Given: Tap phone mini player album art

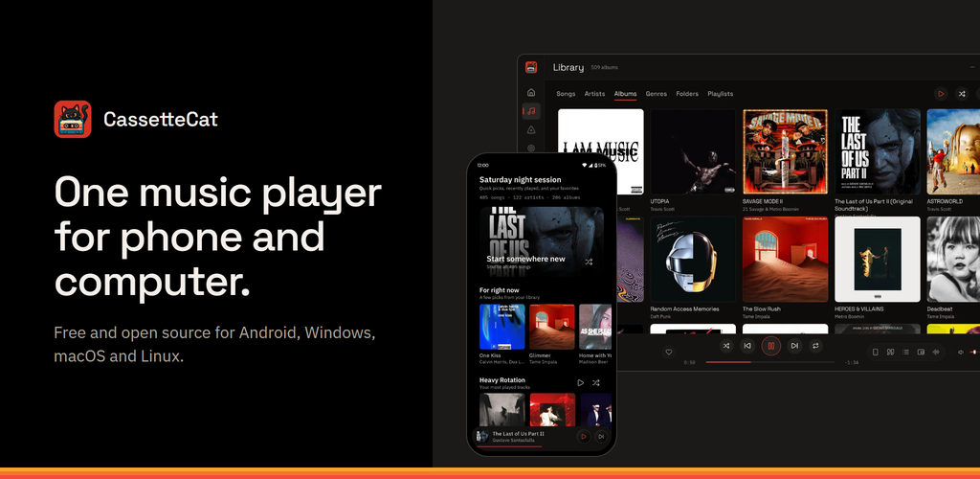Looking at the screenshot, I should [482, 437].
